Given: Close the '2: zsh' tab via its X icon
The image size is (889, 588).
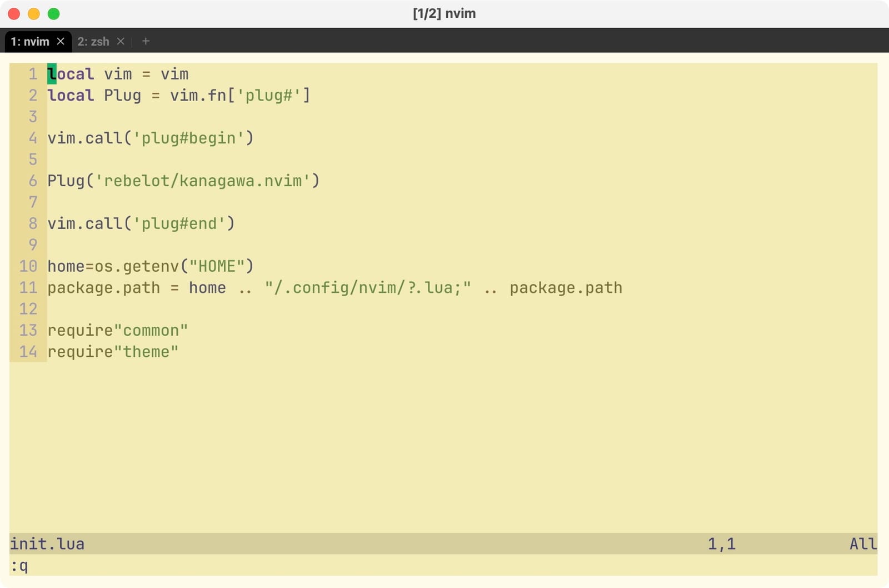Looking at the screenshot, I should click(x=121, y=41).
